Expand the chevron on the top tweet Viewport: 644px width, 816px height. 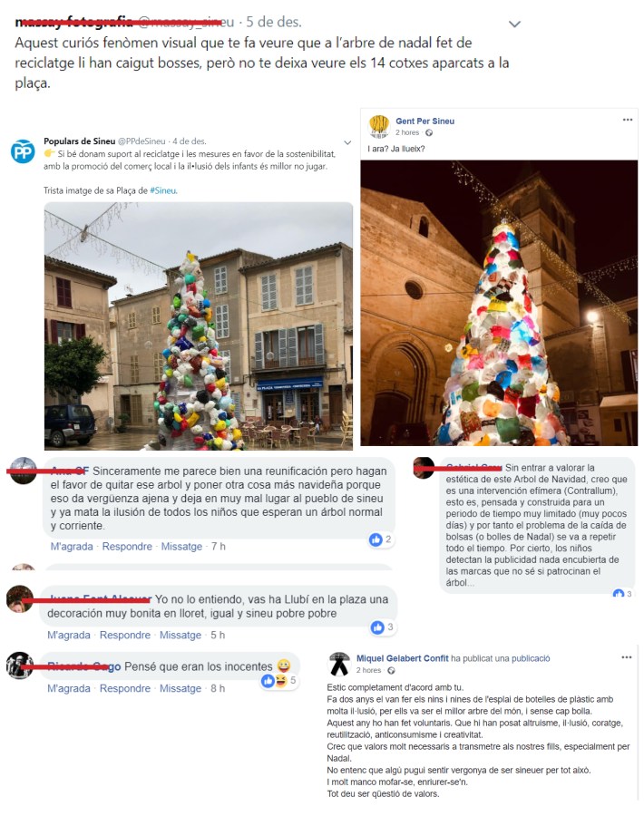click(514, 24)
